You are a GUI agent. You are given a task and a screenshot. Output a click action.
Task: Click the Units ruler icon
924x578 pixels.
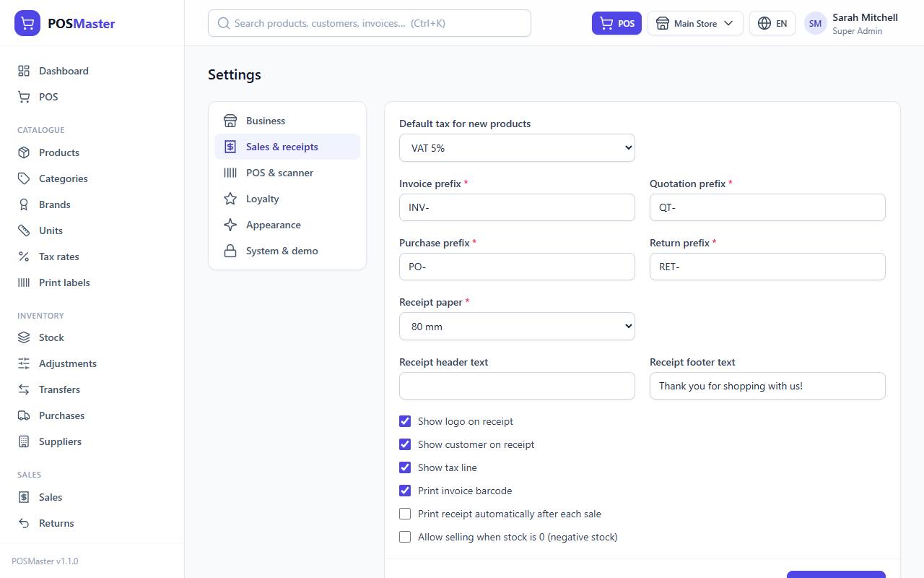coord(24,230)
